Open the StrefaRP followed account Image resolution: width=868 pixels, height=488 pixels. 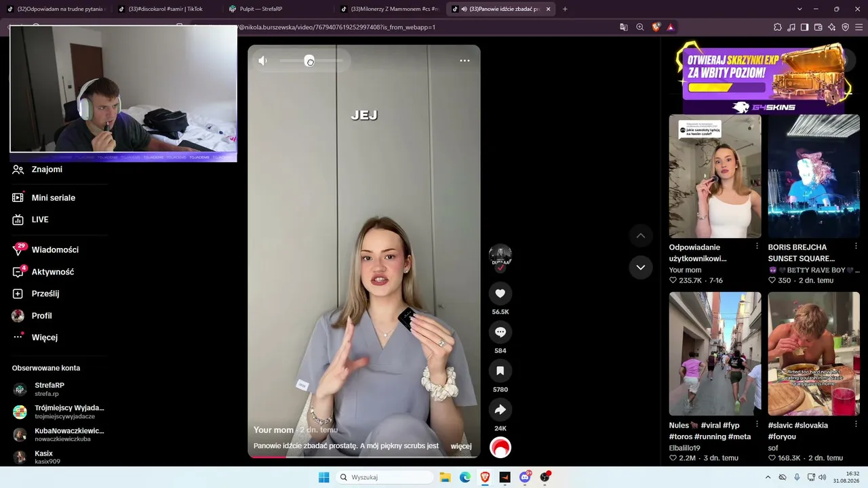59,389
